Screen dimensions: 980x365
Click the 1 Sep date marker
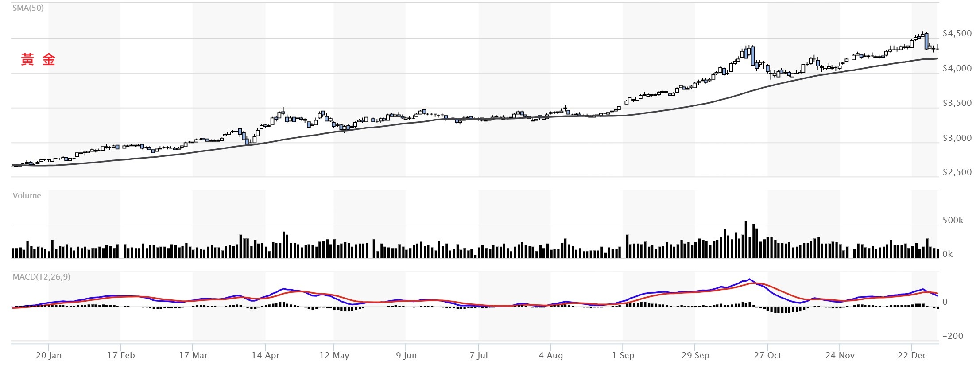623,355
